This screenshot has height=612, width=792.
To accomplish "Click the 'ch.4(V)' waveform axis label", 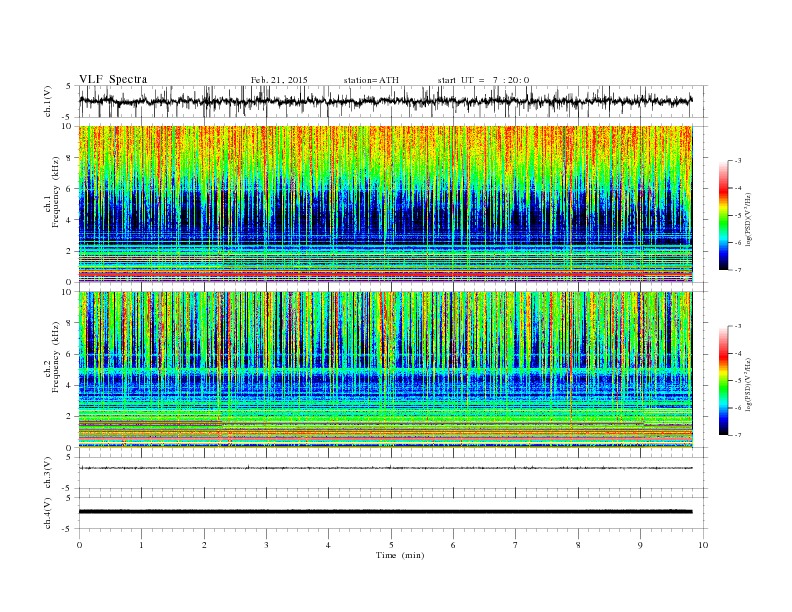I will tap(48, 513).
